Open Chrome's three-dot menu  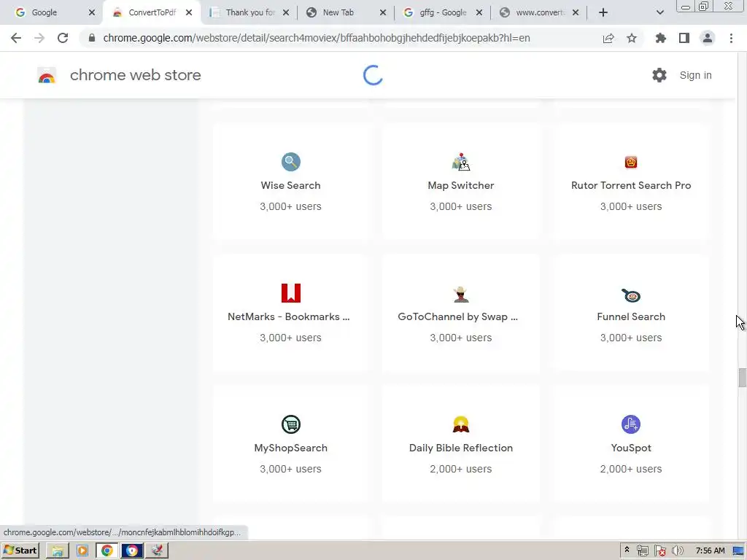coord(731,38)
